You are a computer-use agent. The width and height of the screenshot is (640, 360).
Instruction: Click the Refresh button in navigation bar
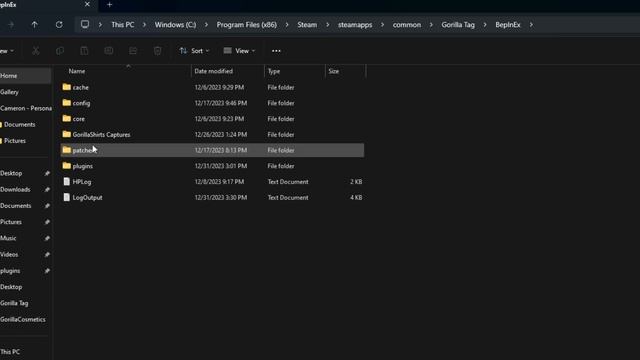pos(59,25)
